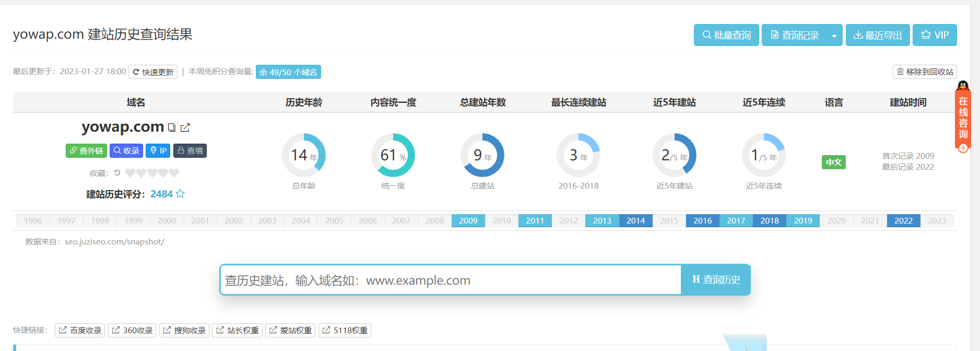
Task: Click 移除到回收站 button
Action: point(925,72)
